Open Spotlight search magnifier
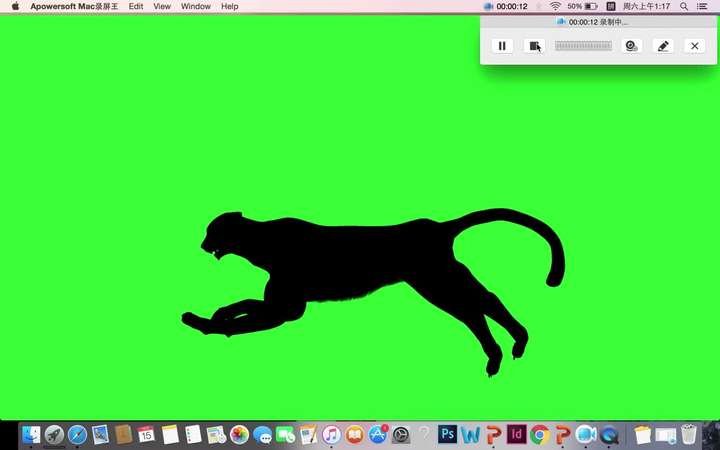Screen dimensions: 720x450 point(684,6)
